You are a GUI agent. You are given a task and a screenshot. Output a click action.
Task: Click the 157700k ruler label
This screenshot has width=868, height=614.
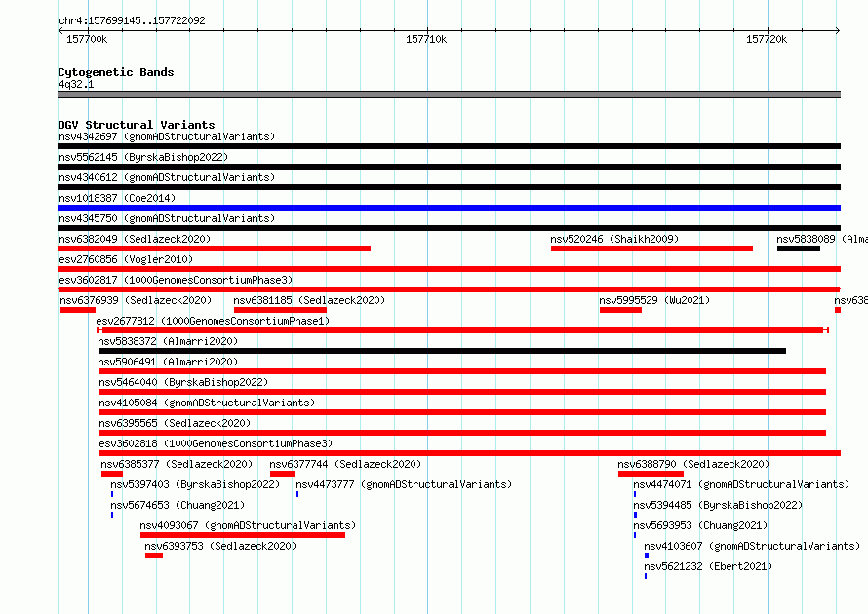click(87, 39)
